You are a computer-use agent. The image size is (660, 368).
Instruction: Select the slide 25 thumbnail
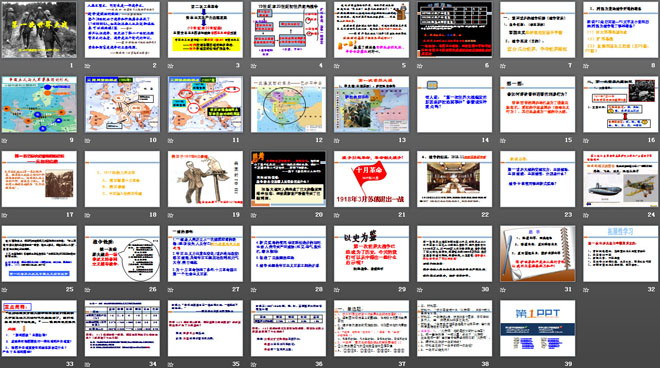pos(39,254)
